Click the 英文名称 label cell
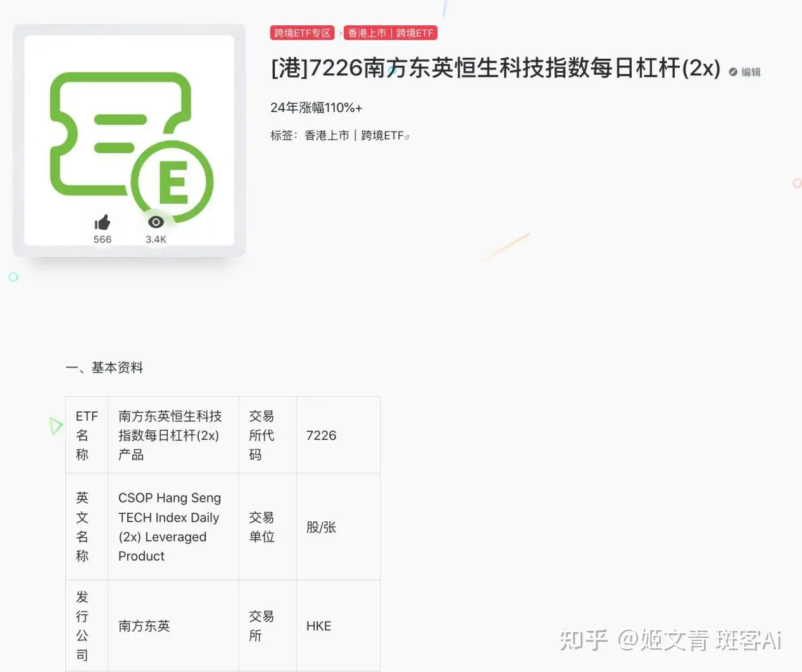Image resolution: width=802 pixels, height=672 pixels. click(87, 526)
